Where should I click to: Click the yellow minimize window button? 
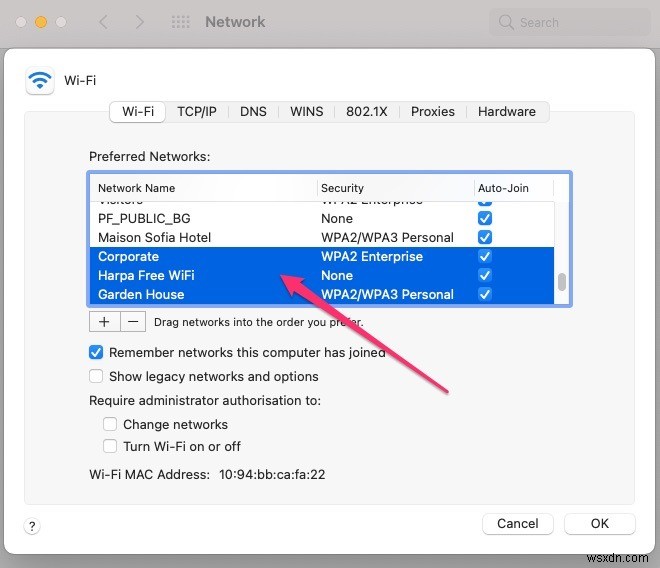tap(41, 22)
